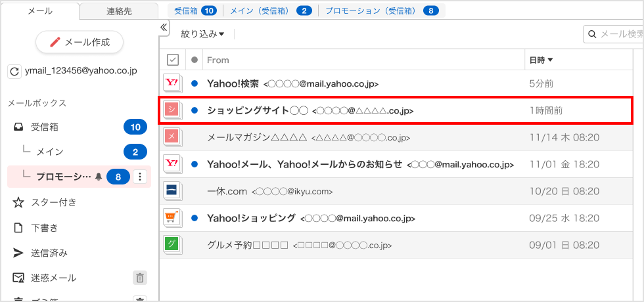644x302 pixels.
Task: Empty spam with the trash icon beside 迷惑メール
Action: pyautogui.click(x=139, y=278)
